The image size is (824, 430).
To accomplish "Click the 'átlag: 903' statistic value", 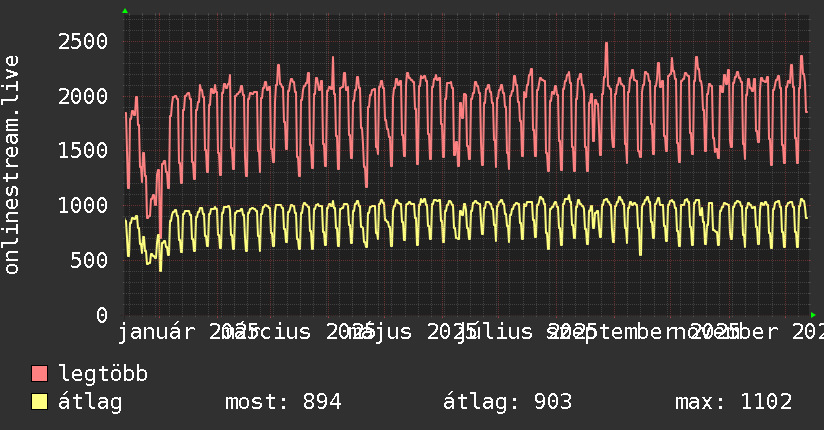I will tap(507, 402).
